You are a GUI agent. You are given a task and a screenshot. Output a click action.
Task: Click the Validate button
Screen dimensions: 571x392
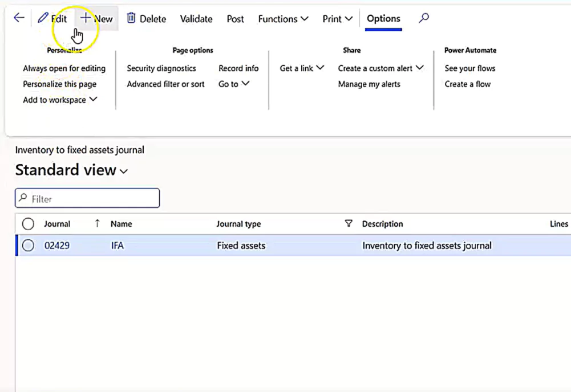(x=196, y=18)
